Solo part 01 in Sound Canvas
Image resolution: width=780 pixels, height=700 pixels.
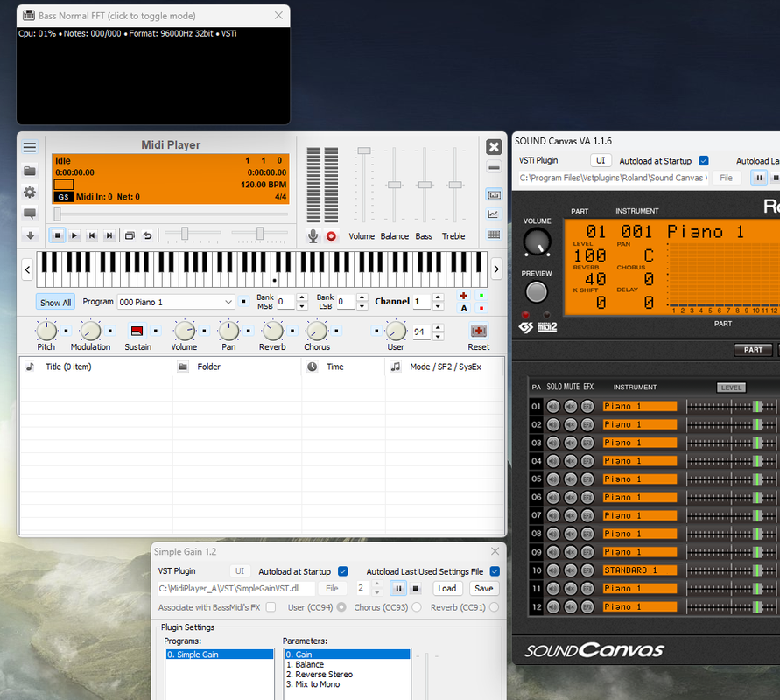pos(553,407)
